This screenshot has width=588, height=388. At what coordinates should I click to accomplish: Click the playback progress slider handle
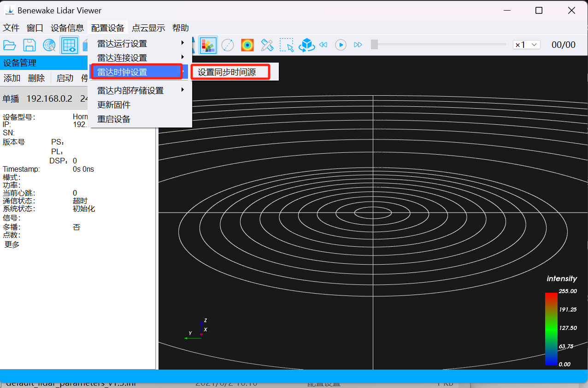pyautogui.click(x=375, y=45)
